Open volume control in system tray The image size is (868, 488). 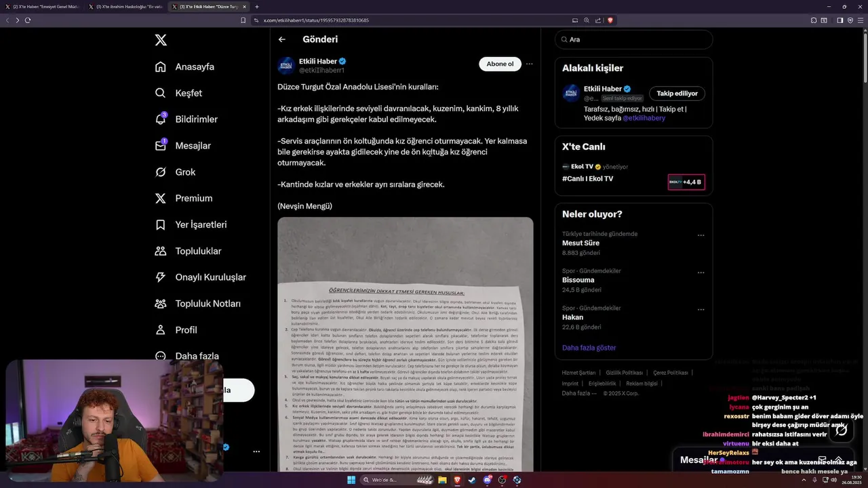pyautogui.click(x=834, y=480)
